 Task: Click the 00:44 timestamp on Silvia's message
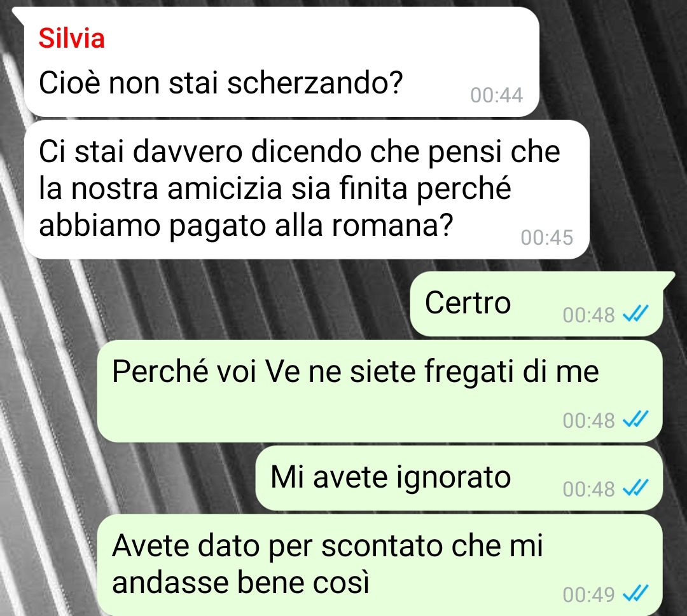[496, 95]
